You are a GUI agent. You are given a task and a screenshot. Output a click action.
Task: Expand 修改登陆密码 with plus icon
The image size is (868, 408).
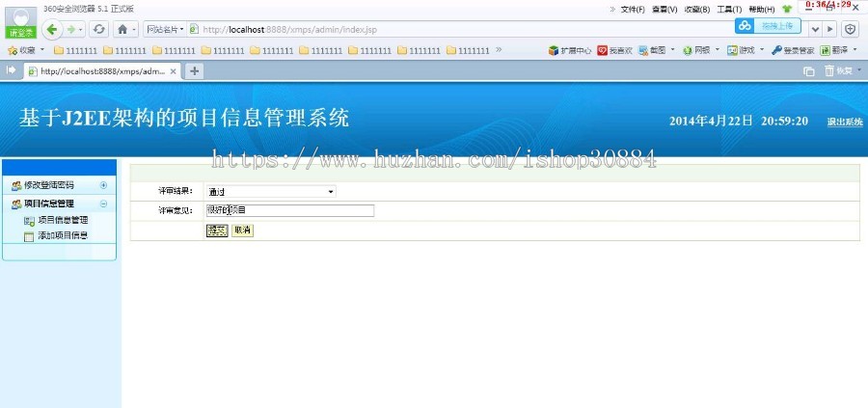[103, 185]
